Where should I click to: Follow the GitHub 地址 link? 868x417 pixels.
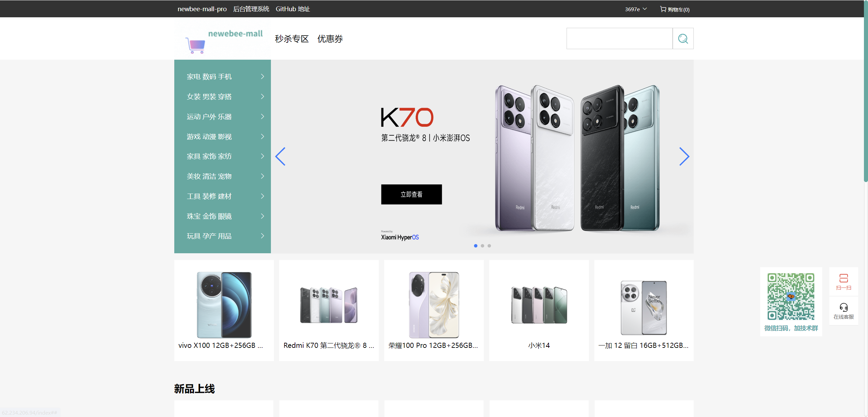293,9
